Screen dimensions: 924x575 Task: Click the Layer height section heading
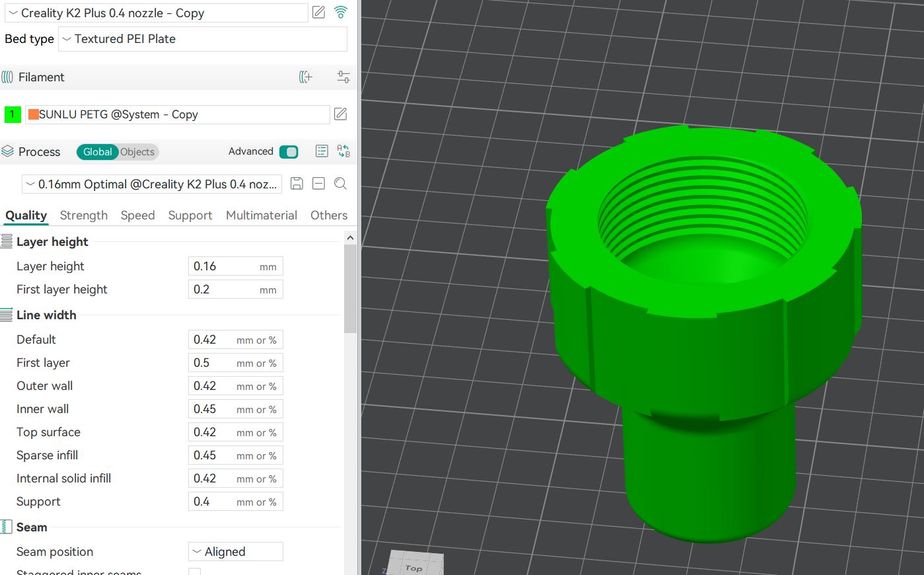[52, 242]
